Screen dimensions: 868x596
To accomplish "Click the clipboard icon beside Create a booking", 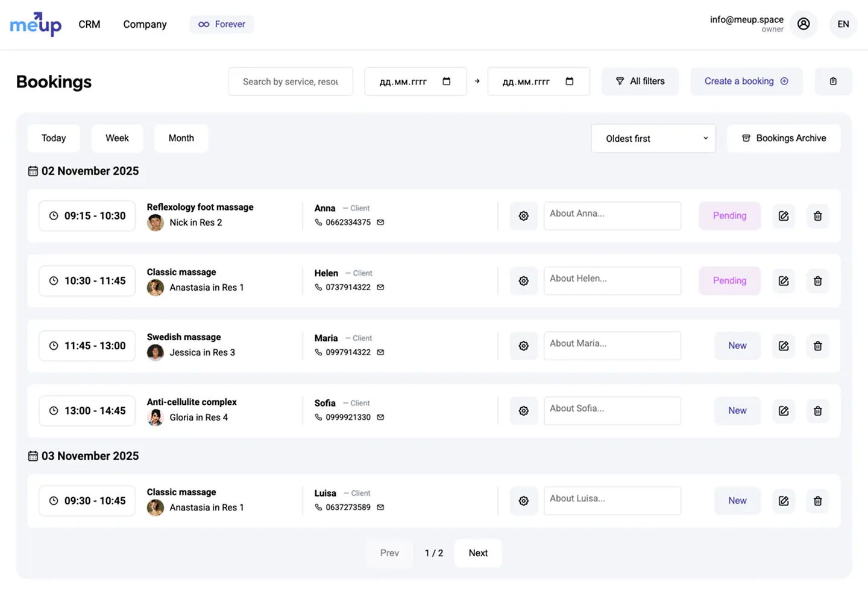I will click(x=832, y=81).
